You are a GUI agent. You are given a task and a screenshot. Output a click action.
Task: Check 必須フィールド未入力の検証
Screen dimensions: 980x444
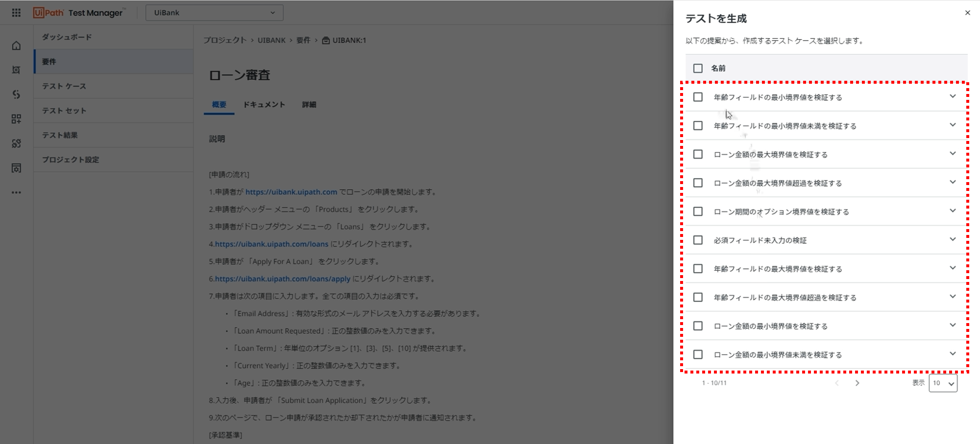[x=698, y=240]
